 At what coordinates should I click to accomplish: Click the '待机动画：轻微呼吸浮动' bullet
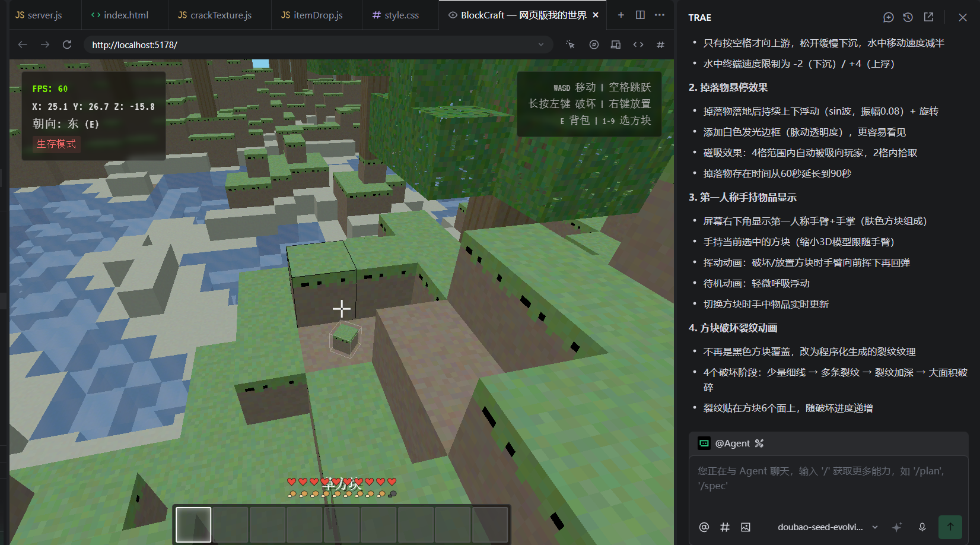click(756, 284)
